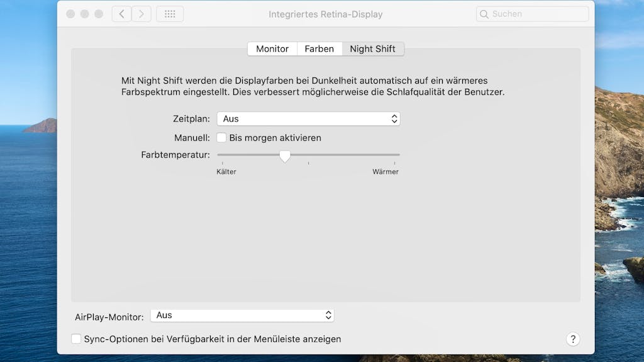Screen dimensions: 644x362
Task: Close the window with the first titlebar button
Action: click(x=70, y=14)
